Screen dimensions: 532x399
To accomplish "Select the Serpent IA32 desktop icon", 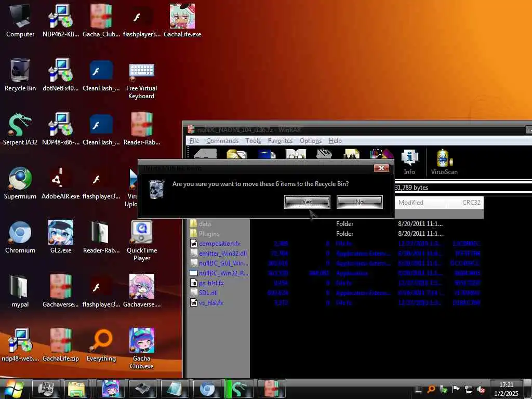I will (x=20, y=129).
